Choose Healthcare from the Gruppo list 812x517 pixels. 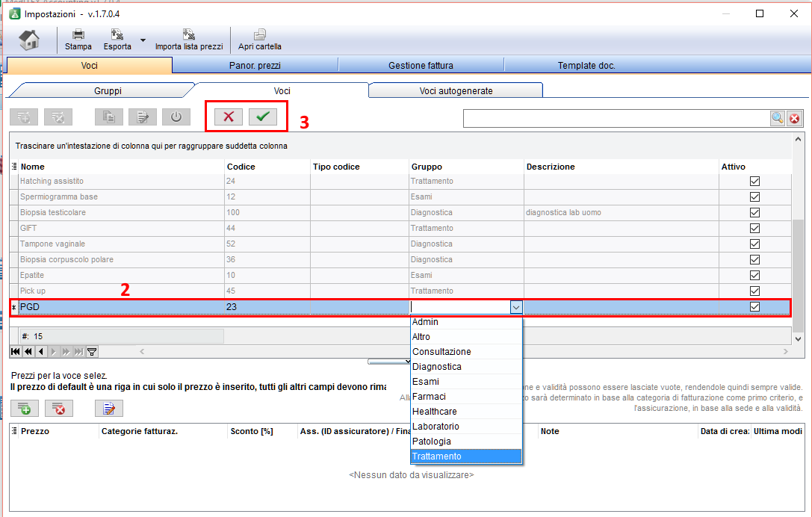click(466, 412)
